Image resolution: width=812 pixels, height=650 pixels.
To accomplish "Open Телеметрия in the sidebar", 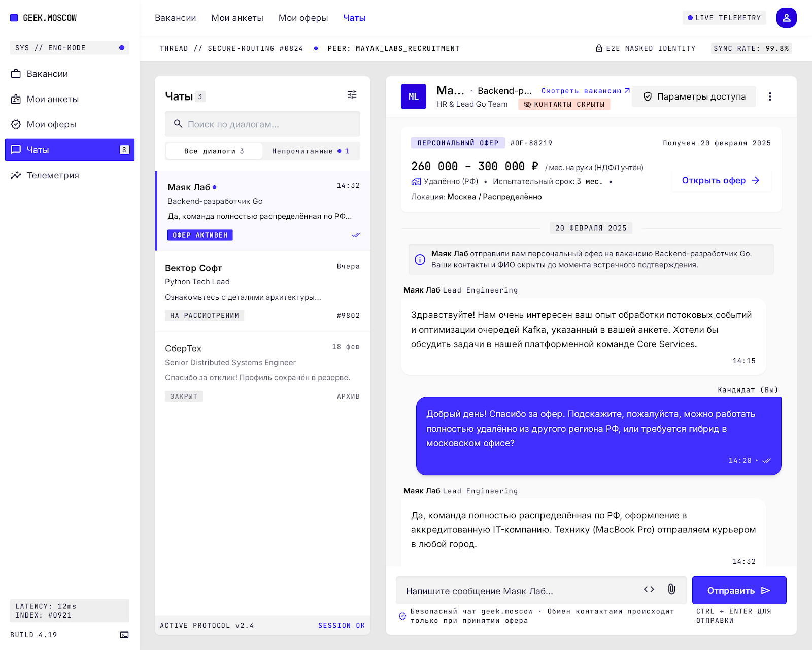I will (x=70, y=175).
